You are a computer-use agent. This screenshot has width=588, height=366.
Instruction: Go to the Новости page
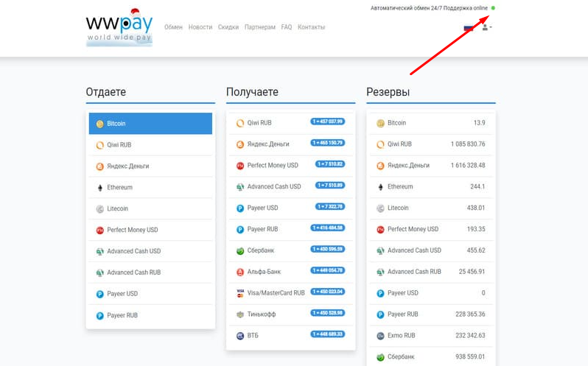200,27
